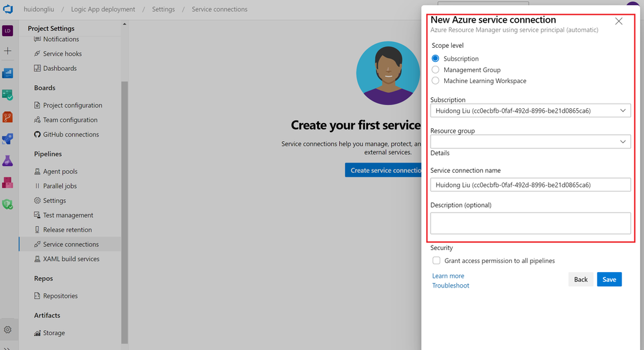Open project settings gear icon at bottom
This screenshot has width=644, height=350.
pos(7,330)
